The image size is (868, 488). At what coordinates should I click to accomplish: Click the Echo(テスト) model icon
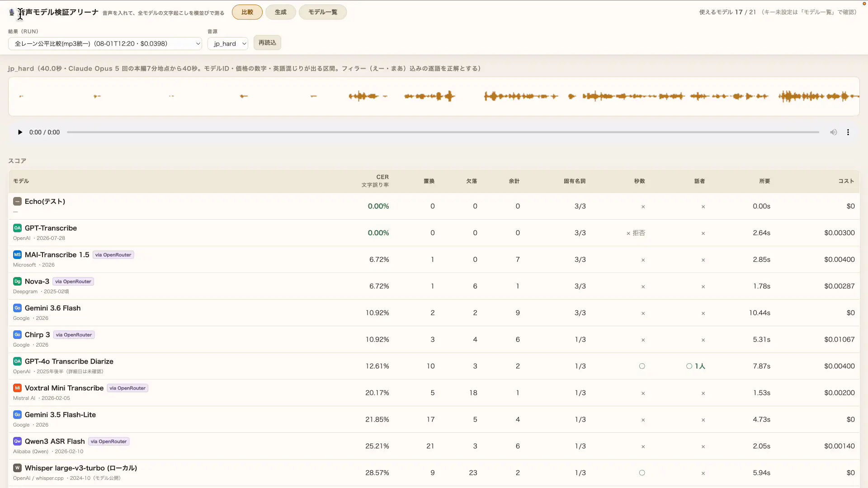point(17,202)
